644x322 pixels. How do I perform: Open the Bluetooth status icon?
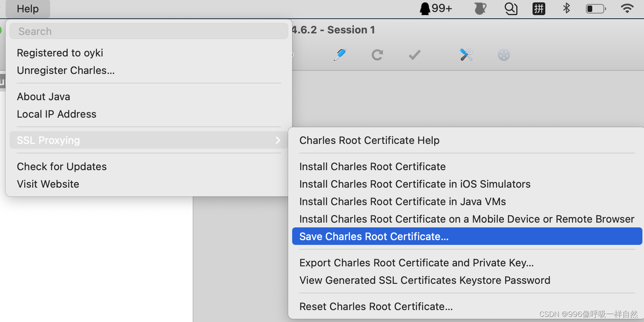click(x=566, y=8)
